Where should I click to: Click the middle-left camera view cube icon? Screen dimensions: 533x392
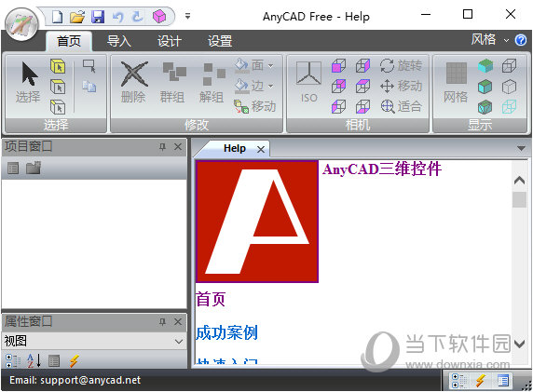(338, 87)
